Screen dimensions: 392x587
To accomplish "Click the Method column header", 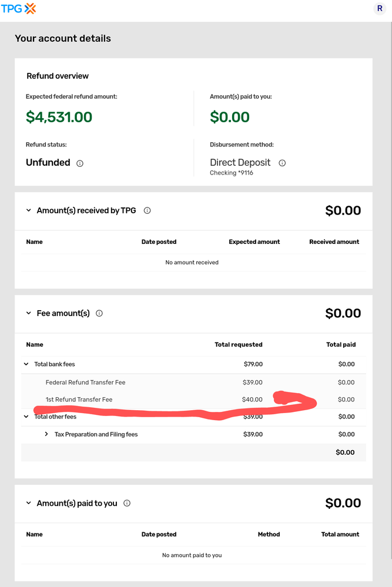I will (269, 534).
